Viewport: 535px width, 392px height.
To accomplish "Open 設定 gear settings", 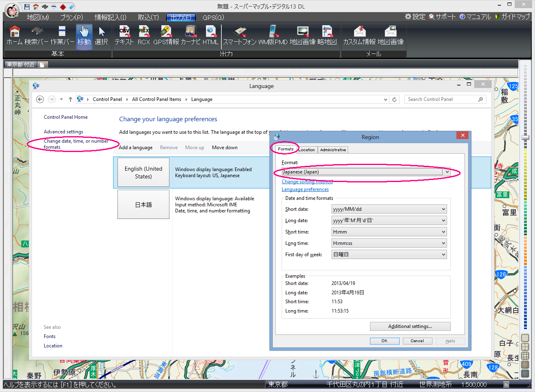I will coord(415,17).
